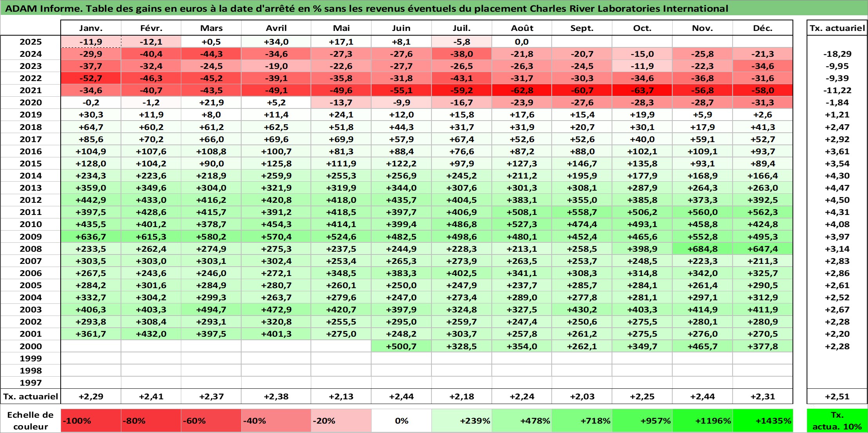Click the Sept. column header
868x433 pixels.
tap(582, 28)
